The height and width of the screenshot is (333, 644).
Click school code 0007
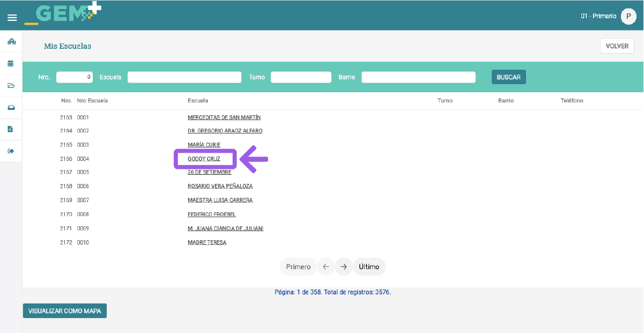click(83, 200)
